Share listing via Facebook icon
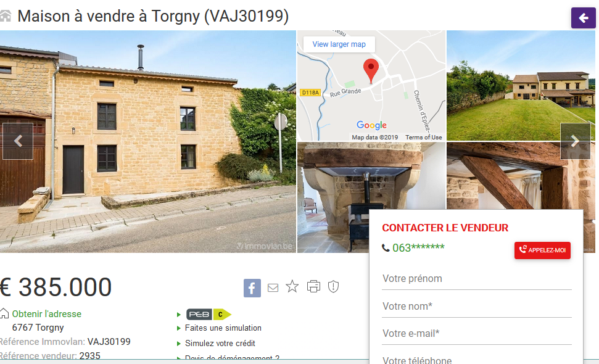Image resolution: width=599 pixels, height=364 pixels. tap(252, 288)
